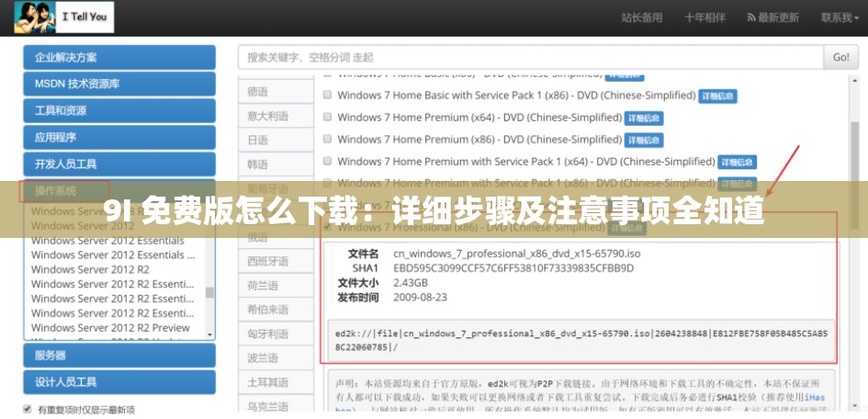Check Windows 7 Home Premium (x64) DVD

(326, 118)
